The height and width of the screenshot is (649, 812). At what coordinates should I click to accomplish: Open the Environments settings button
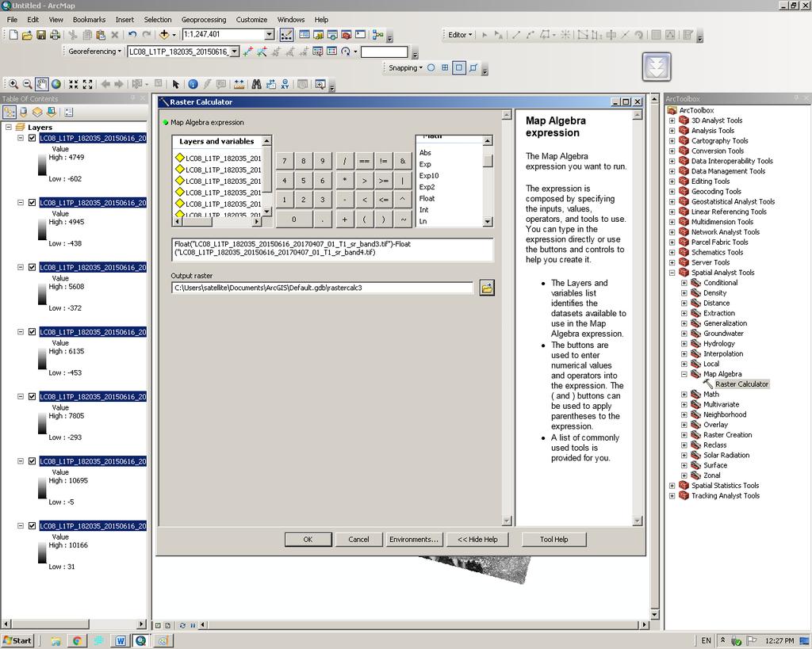(414, 540)
